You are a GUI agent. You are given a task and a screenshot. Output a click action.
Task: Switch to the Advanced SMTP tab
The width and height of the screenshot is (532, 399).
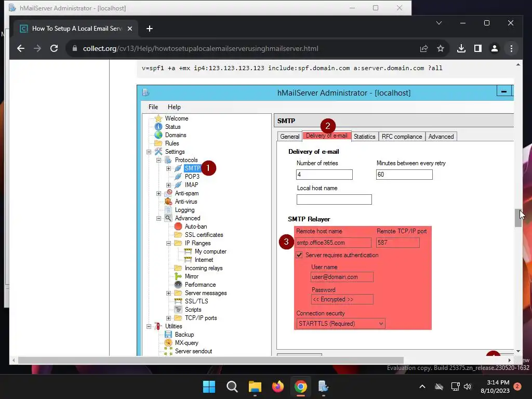pyautogui.click(x=441, y=137)
